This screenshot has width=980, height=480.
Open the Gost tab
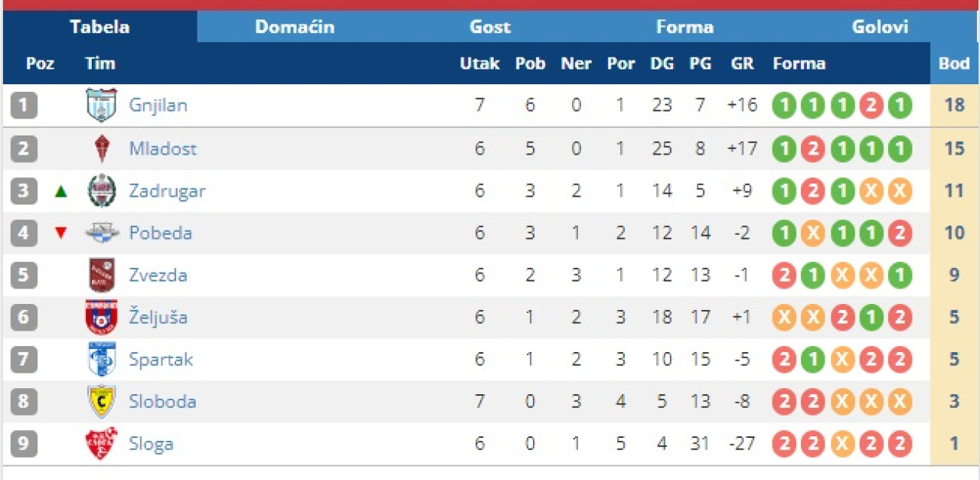490,28
